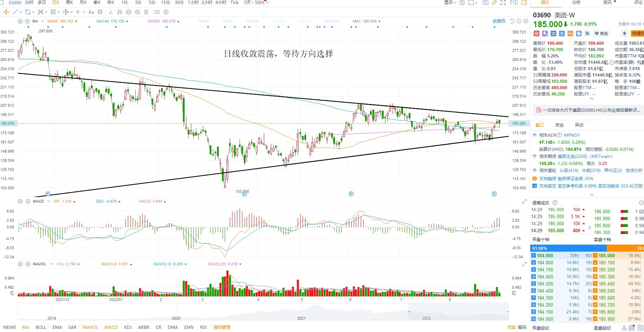Switch to the 资金 capital tab
The image size is (644, 332).
click(x=559, y=125)
